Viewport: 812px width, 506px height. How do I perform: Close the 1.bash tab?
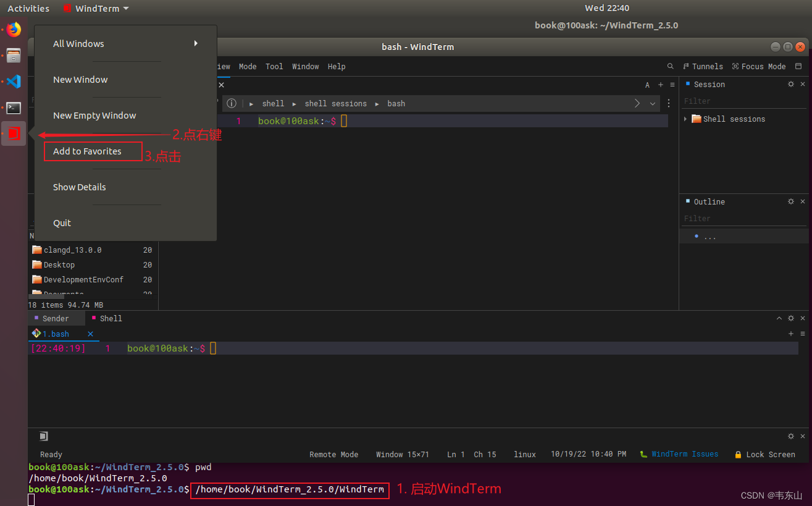tap(90, 334)
